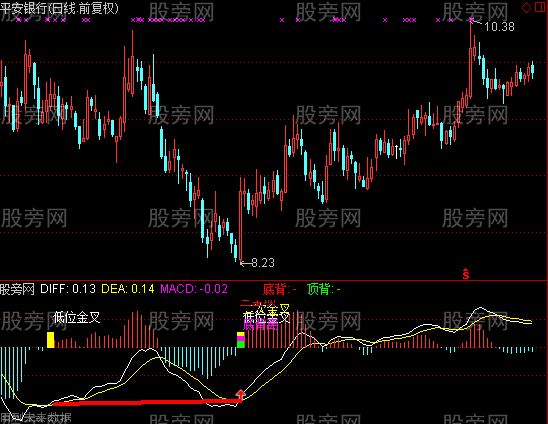
Task: Click the DIFF: 0.13 value
Action: (x=68, y=289)
